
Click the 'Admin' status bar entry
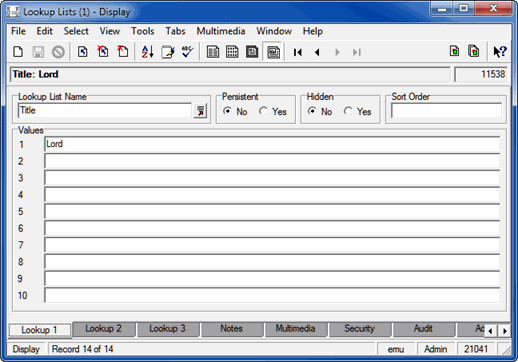pyautogui.click(x=435, y=349)
